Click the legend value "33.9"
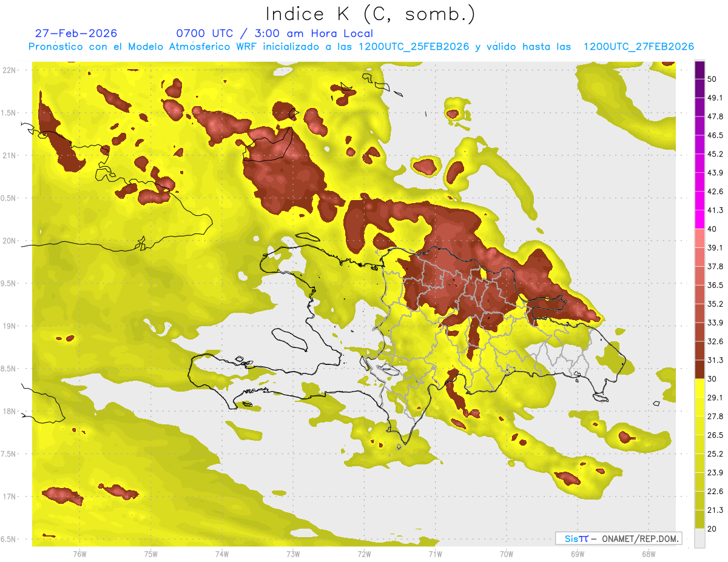The width and height of the screenshot is (728, 562). click(x=715, y=323)
